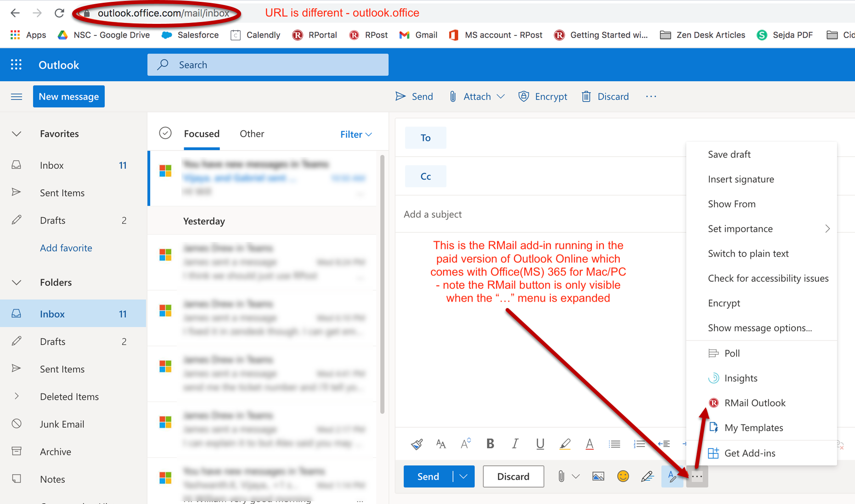Switch to the Focused tab

pos(202,134)
